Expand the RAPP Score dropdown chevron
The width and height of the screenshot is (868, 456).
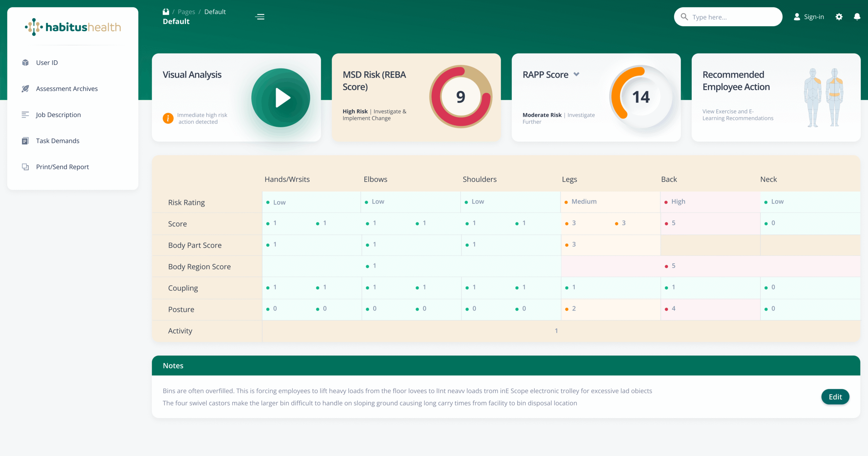(577, 74)
